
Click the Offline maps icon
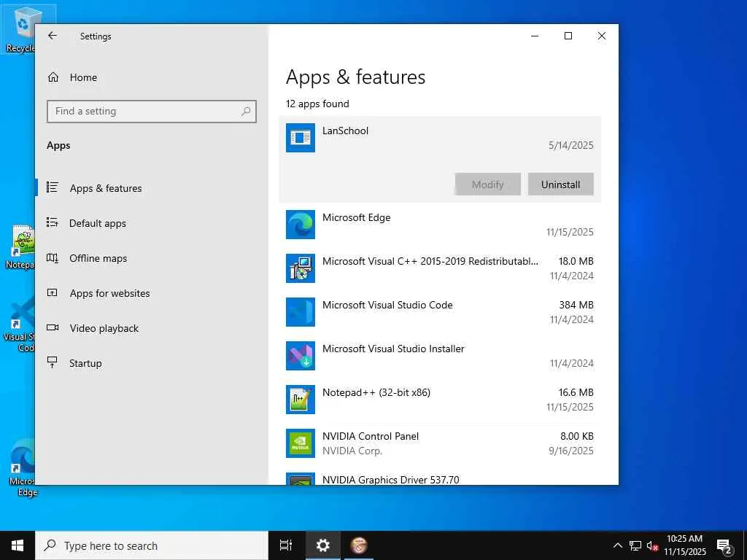53,257
